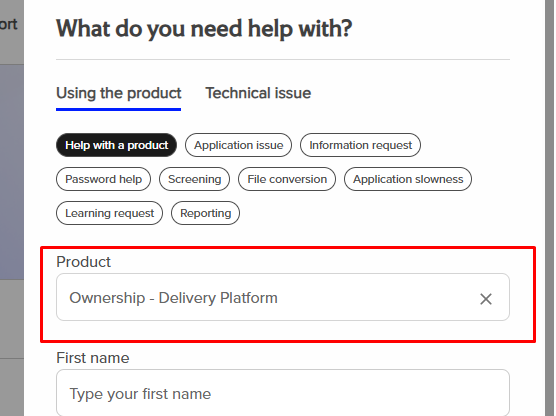Select the Using the product tab
The width and height of the screenshot is (556, 416).
[x=118, y=93]
